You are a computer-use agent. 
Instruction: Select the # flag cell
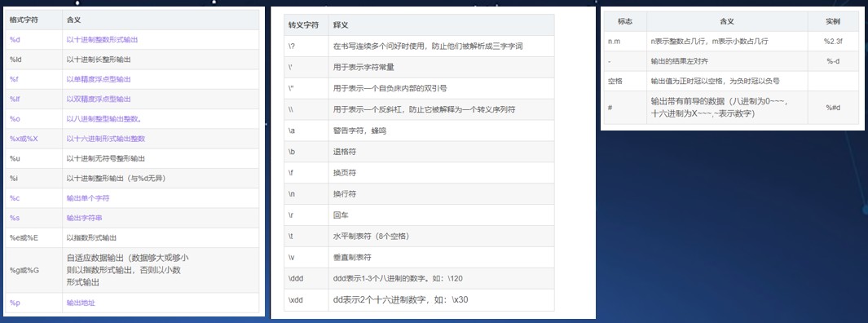click(625, 108)
